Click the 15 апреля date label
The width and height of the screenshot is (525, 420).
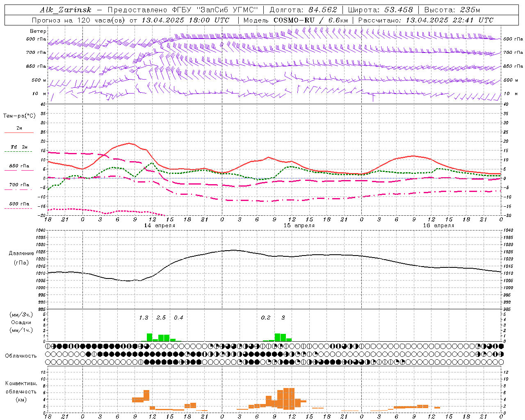click(299, 226)
